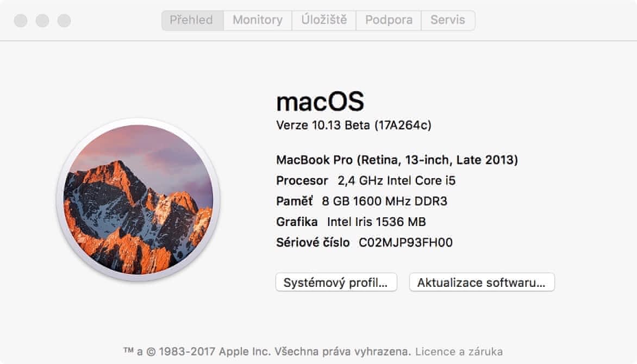Click the MacBook Pro model name line
Image resolution: width=637 pixels, height=364 pixels.
coord(397,160)
